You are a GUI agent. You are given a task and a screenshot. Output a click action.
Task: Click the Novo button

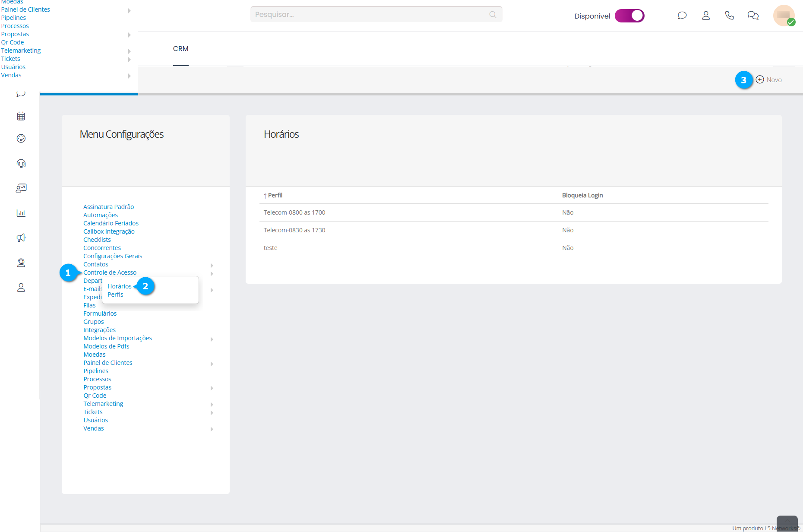(769, 80)
